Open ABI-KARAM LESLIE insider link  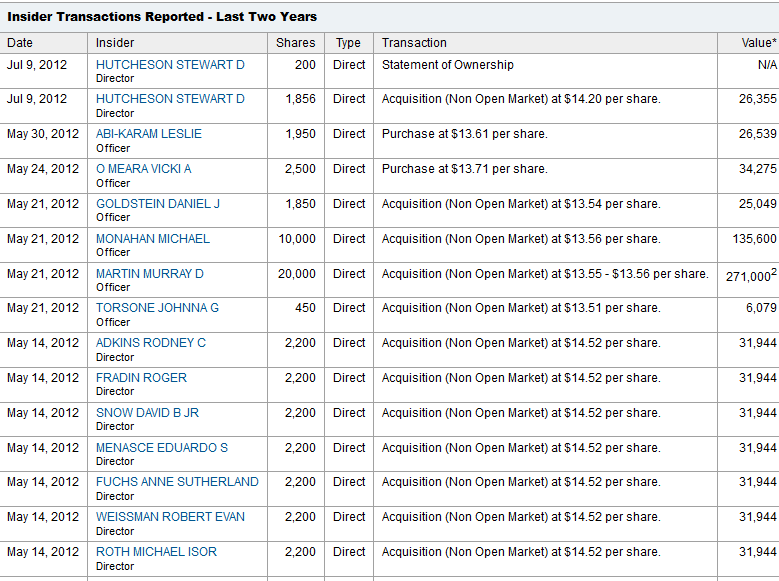[149, 134]
